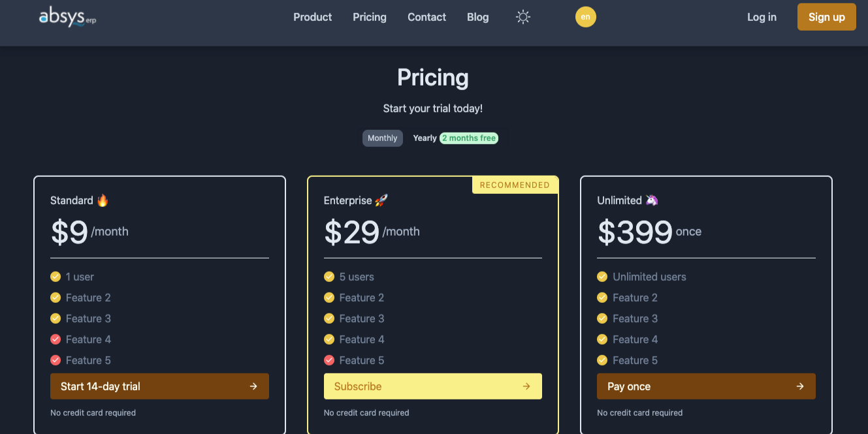This screenshot has width=868, height=434.
Task: Click the Log in link
Action: [762, 17]
